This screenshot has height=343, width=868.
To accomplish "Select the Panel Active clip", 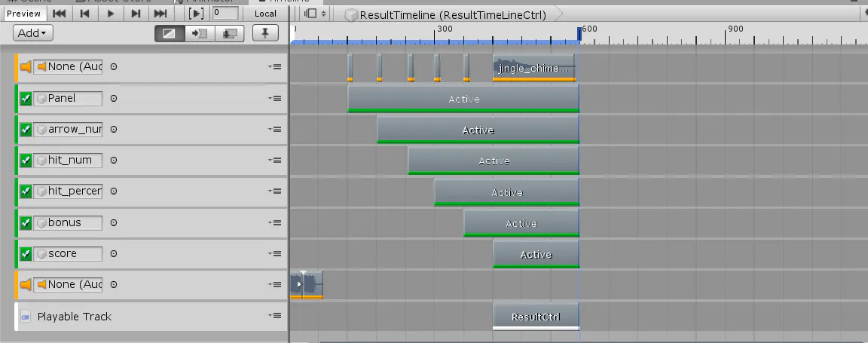I will point(463,100).
